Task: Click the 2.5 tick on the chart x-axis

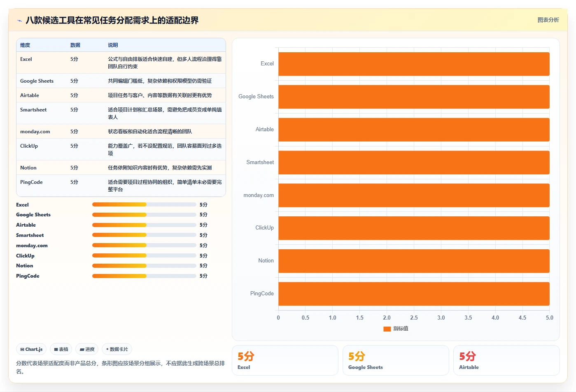Action: (x=414, y=318)
